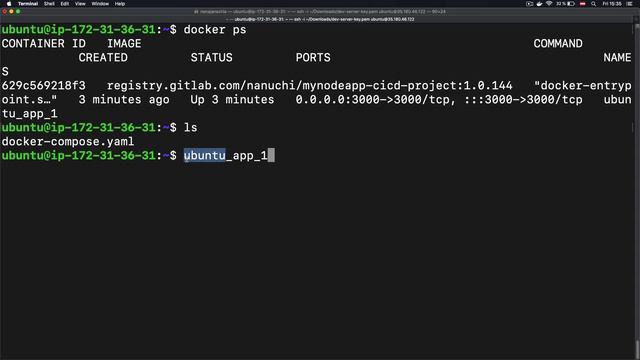Click the screen recording menu bar icon

[x=529, y=4]
